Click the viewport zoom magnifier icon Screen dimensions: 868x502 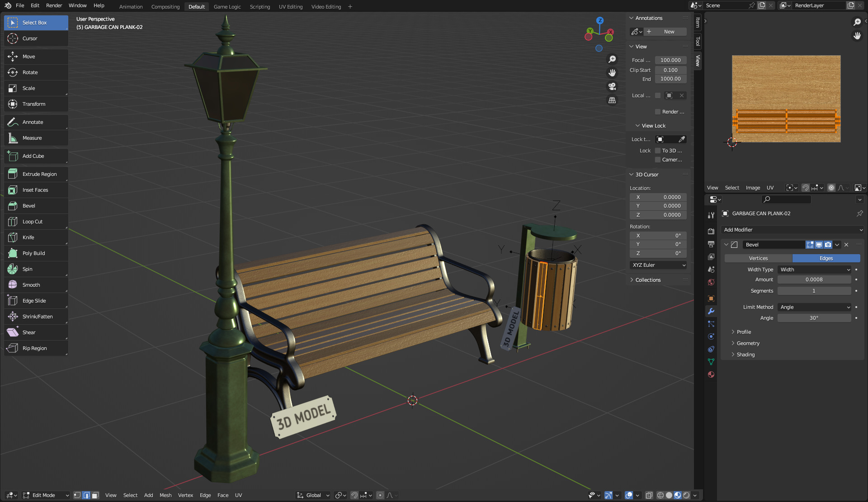612,59
